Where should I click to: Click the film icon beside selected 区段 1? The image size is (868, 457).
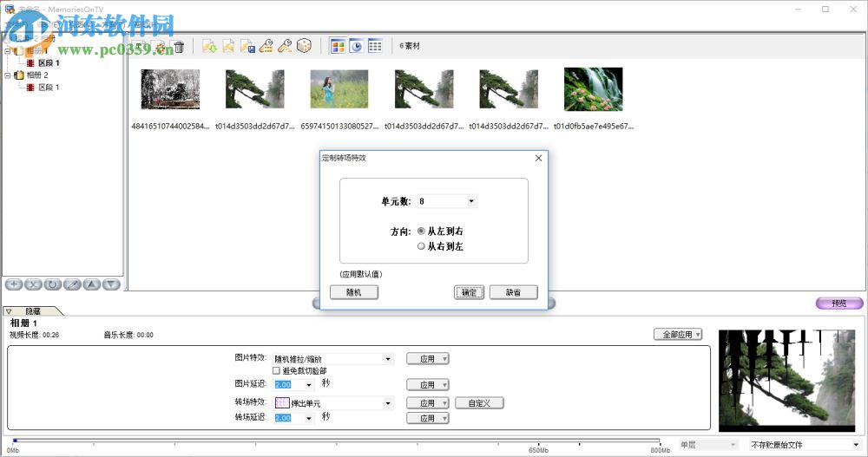(30, 63)
